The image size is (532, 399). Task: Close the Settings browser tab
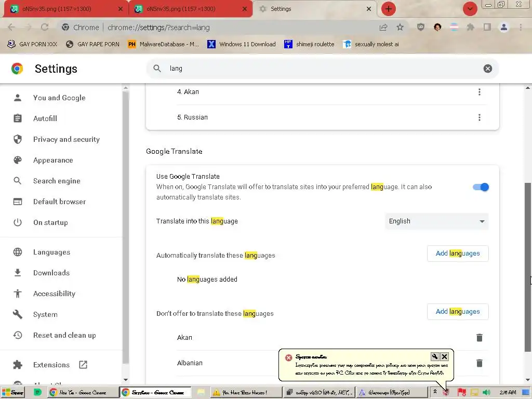click(x=369, y=9)
